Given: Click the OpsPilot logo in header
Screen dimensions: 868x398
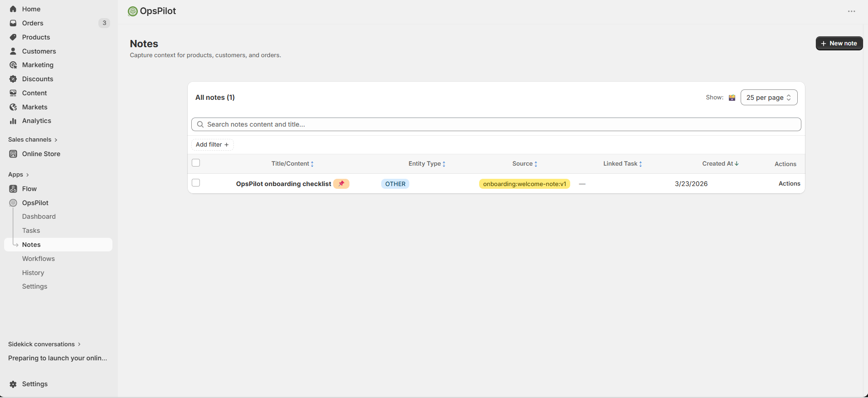Looking at the screenshot, I should tap(133, 11).
